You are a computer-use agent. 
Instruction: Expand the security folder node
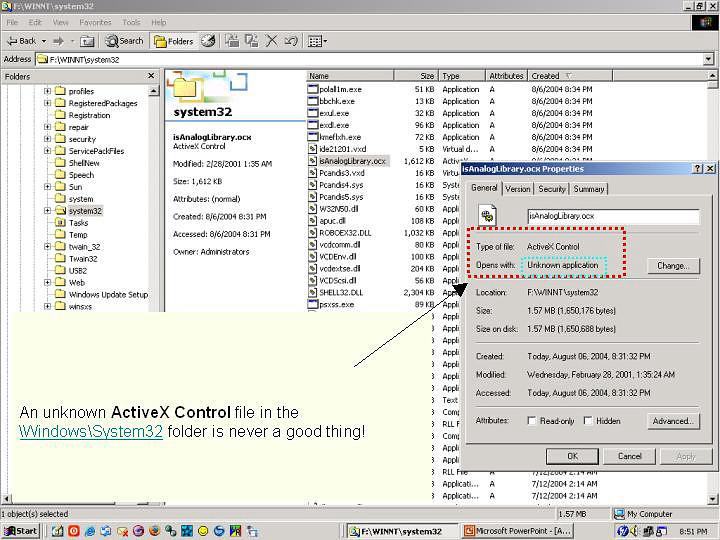[x=47, y=139]
